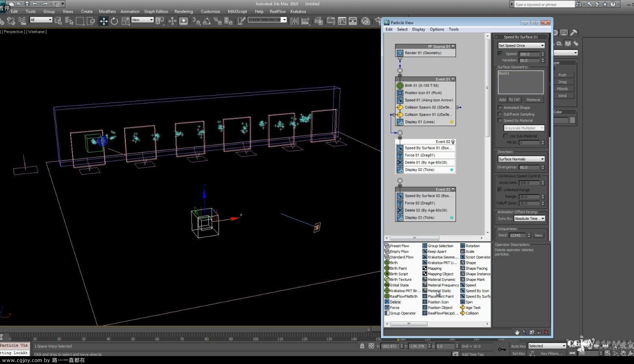The image size is (634, 364).
Task: Open the Material Editor icon
Action: [366, 21]
